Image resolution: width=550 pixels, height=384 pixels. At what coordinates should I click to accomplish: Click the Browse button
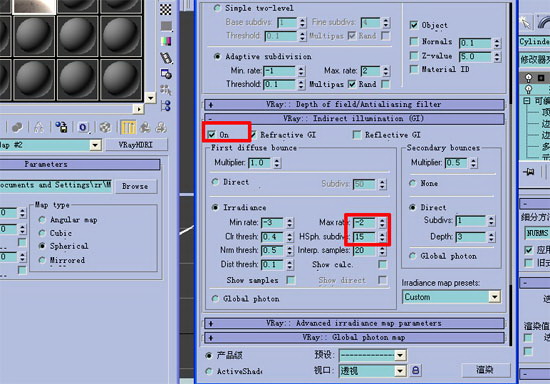click(x=135, y=186)
